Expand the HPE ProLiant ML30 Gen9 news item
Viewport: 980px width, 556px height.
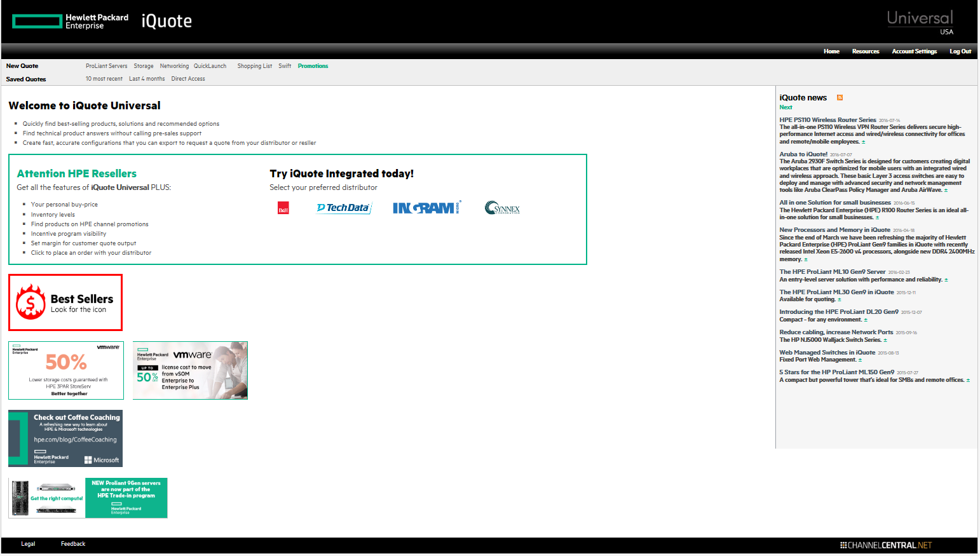coord(839,299)
